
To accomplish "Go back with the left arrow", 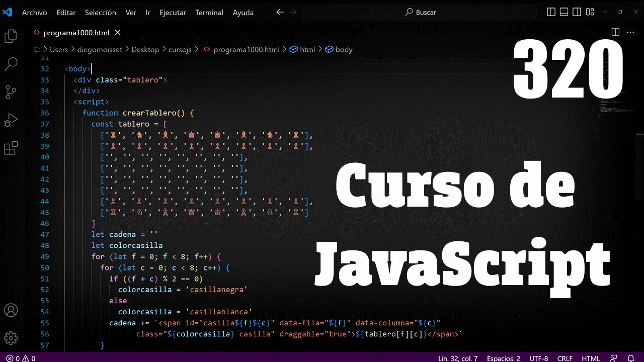I will [x=280, y=12].
